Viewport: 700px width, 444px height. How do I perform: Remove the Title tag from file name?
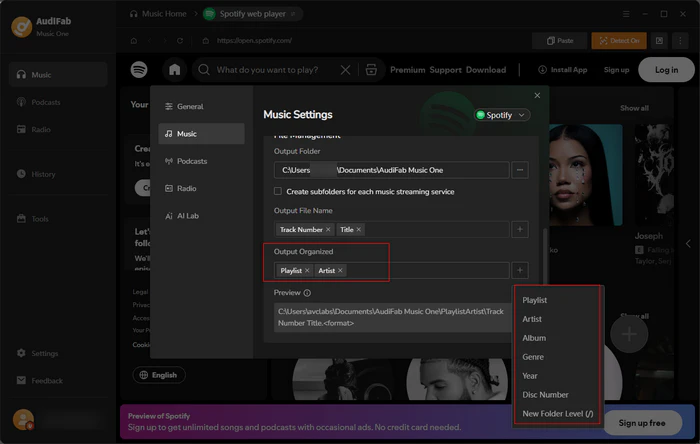(358, 229)
